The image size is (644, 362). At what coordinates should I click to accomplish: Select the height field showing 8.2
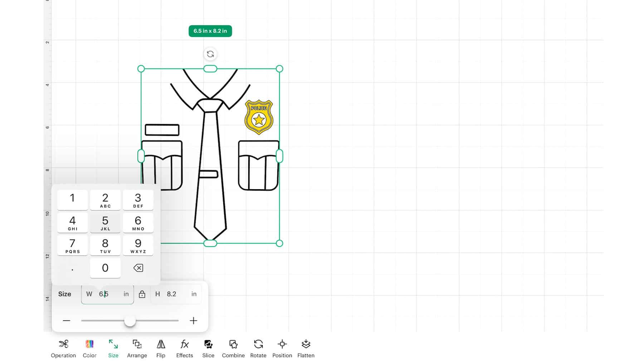click(171, 294)
